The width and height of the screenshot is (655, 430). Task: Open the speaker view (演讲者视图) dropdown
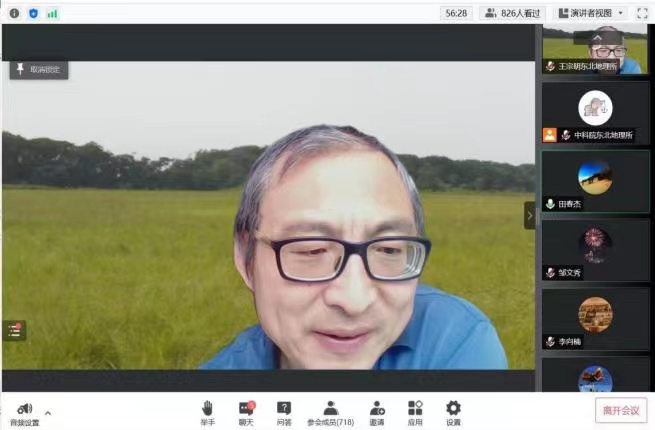(591, 13)
